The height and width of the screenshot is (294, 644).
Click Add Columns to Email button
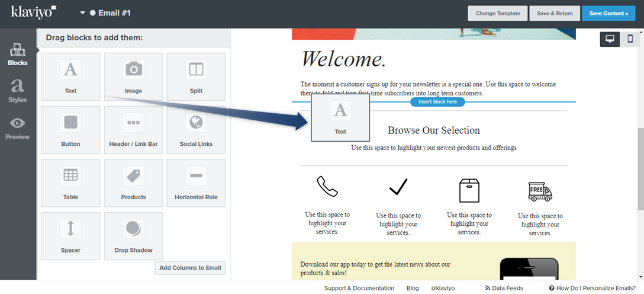(190, 268)
